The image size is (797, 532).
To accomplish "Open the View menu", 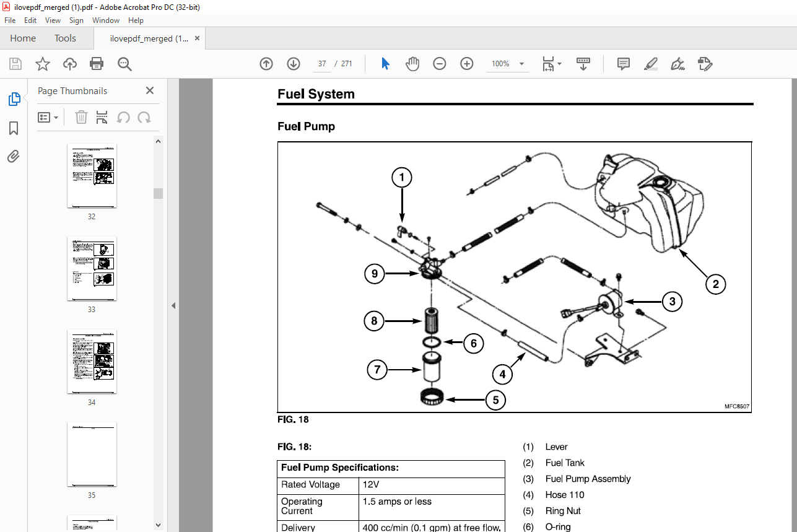I will (x=53, y=20).
